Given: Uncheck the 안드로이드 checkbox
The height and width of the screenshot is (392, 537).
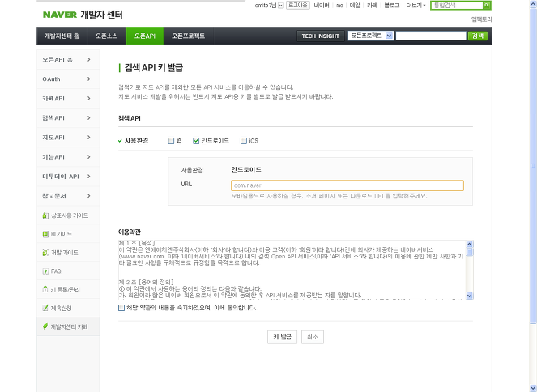Looking at the screenshot, I should coord(196,141).
